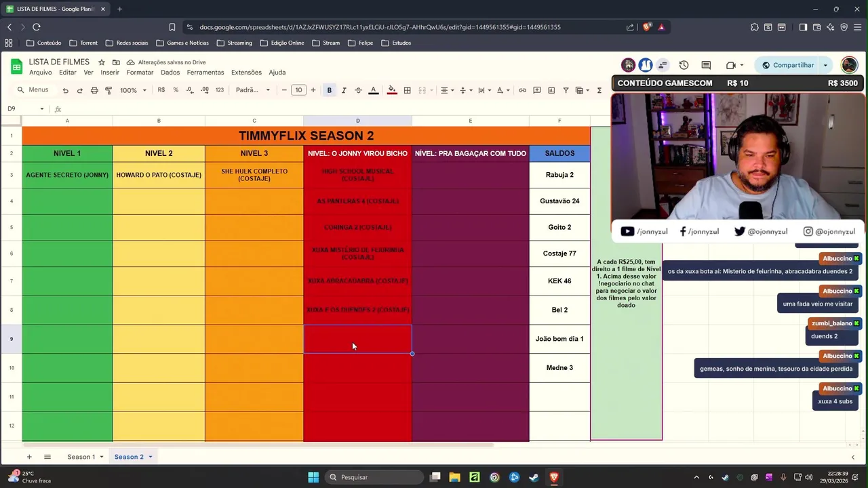
Task: Open the Formatar menu
Action: pos(140,73)
